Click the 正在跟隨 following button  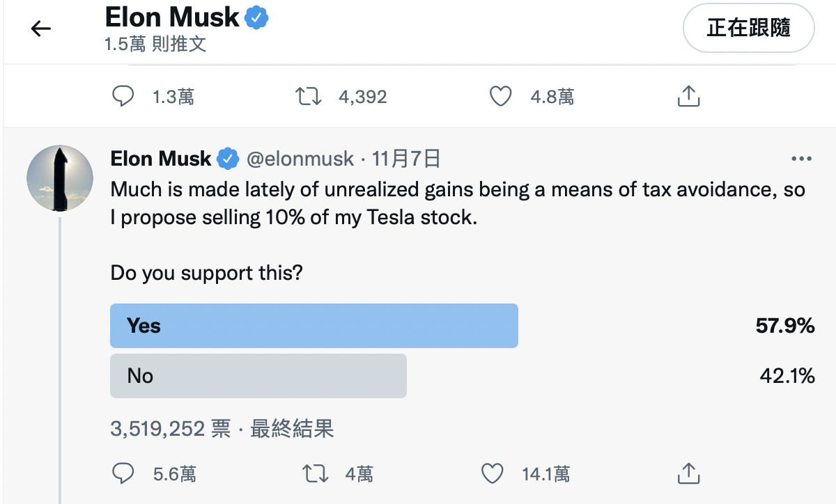(x=749, y=29)
